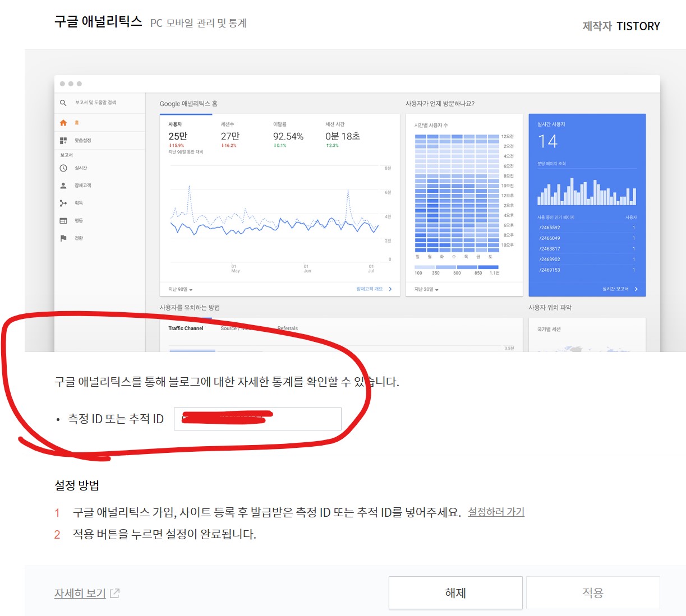686x616 pixels.
Task: Click the 실시간 clock icon in the preview
Action: (x=63, y=168)
